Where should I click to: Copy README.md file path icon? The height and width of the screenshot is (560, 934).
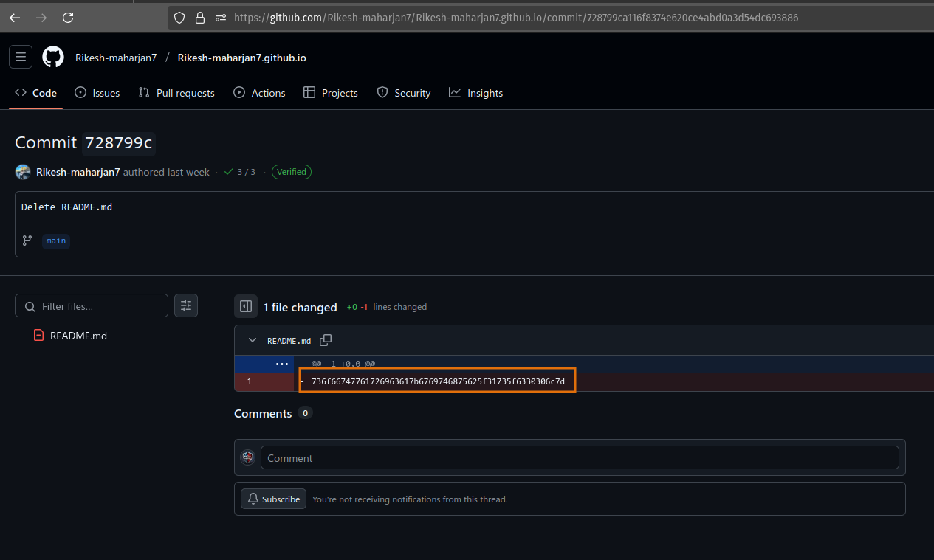pos(326,340)
